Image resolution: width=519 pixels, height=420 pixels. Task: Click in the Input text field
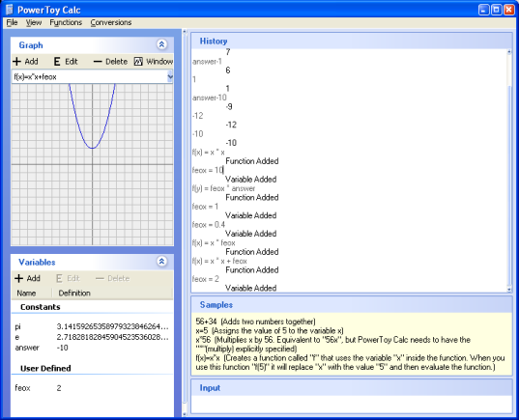pyautogui.click(x=351, y=405)
